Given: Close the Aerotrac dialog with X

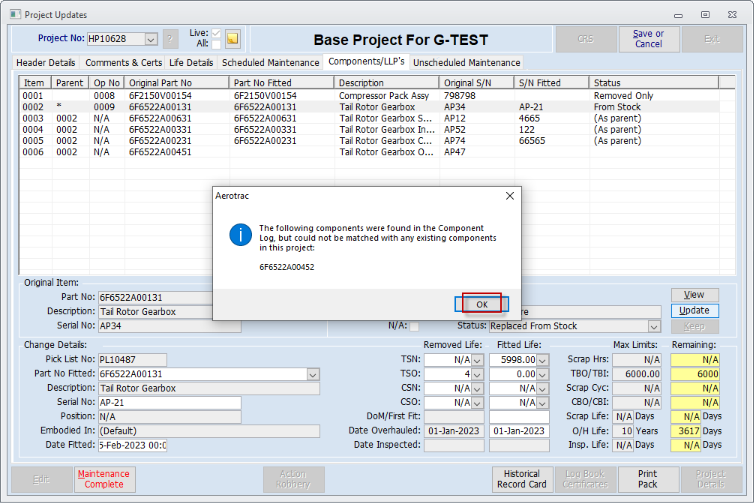Looking at the screenshot, I should point(510,196).
